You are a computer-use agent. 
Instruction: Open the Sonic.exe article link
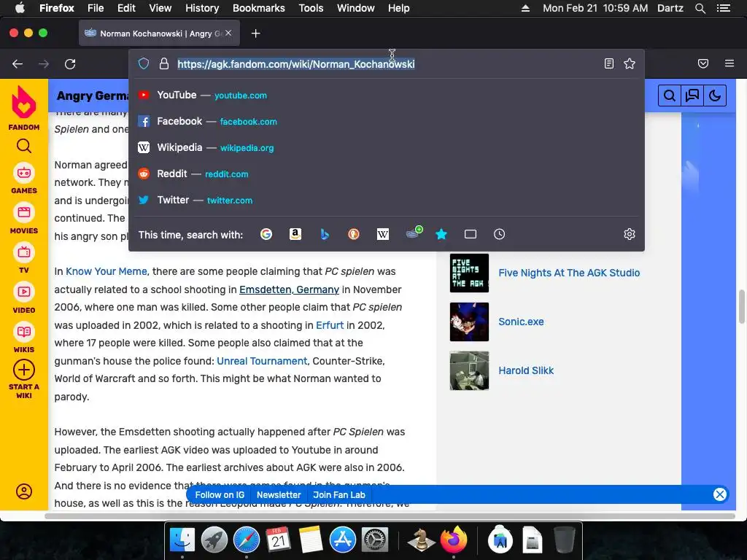[x=521, y=322]
